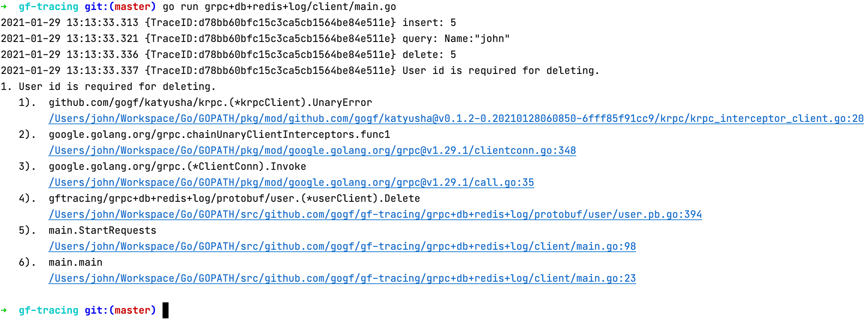Screen dimensions: 868x319
Task: Click the (*krpcClient).UnaryError stack frame name
Action: point(210,103)
